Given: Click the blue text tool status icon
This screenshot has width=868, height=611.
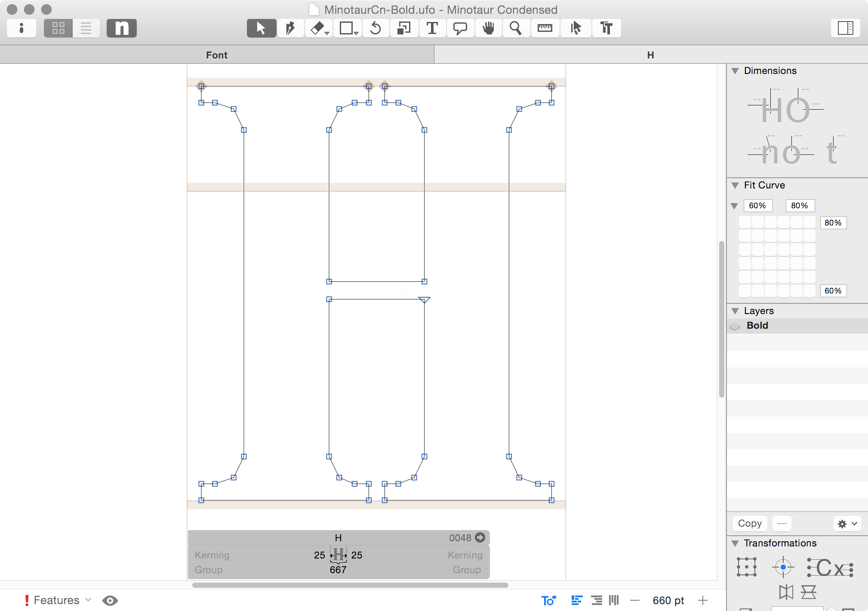Looking at the screenshot, I should pos(548,600).
